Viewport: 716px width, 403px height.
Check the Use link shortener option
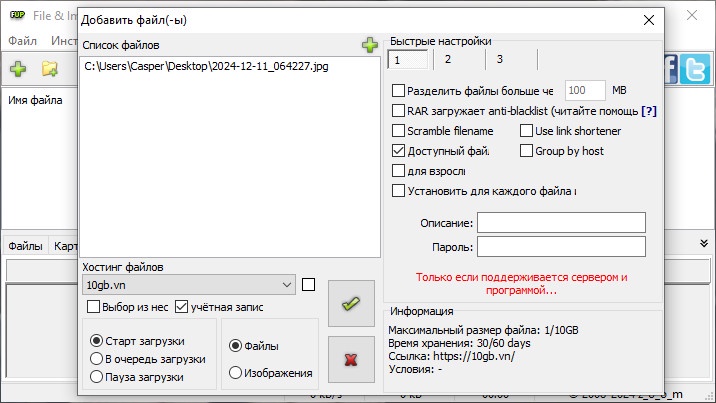[526, 131]
